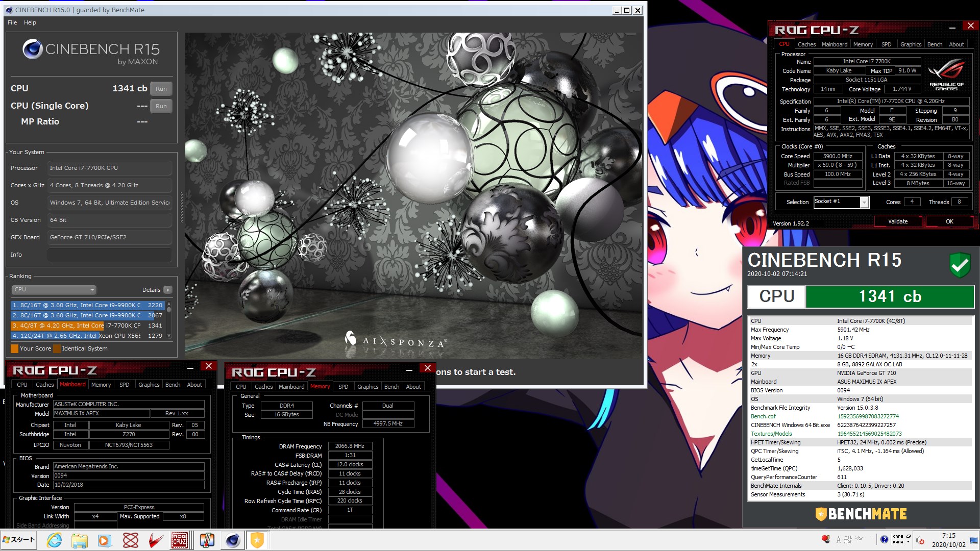Switch to ROG CPU-Z taskbar button

click(x=180, y=540)
